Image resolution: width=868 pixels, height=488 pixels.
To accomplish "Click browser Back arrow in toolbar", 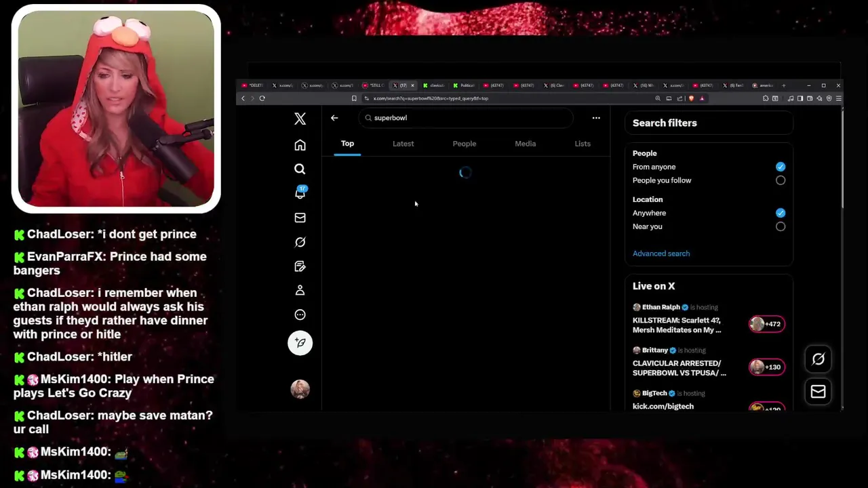I will (243, 98).
